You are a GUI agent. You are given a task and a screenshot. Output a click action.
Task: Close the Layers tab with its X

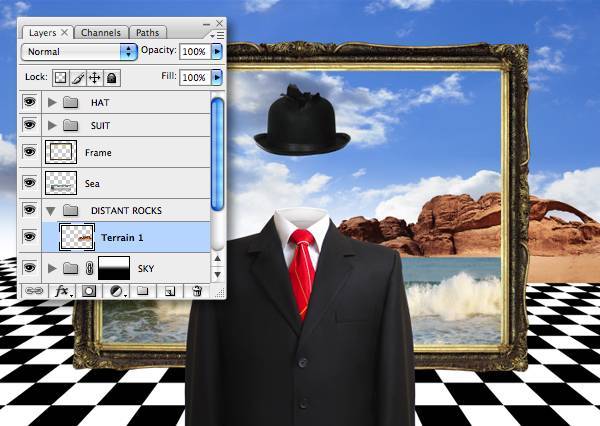coord(65,33)
